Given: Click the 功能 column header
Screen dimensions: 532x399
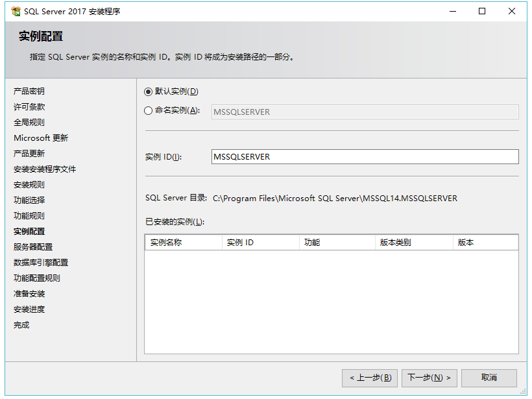Looking at the screenshot, I should 337,243.
